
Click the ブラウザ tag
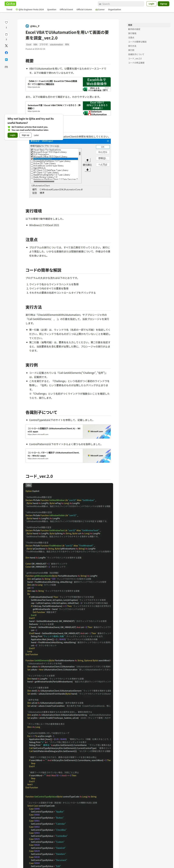coord(44,44)
